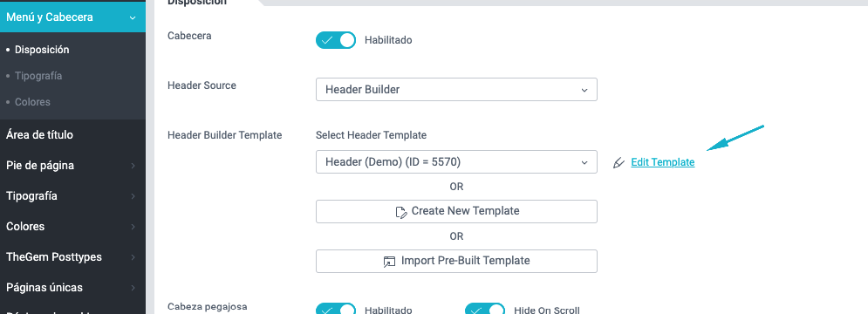The image size is (868, 314).
Task: Click chevron arrow beside Colores menu
Action: point(133,227)
